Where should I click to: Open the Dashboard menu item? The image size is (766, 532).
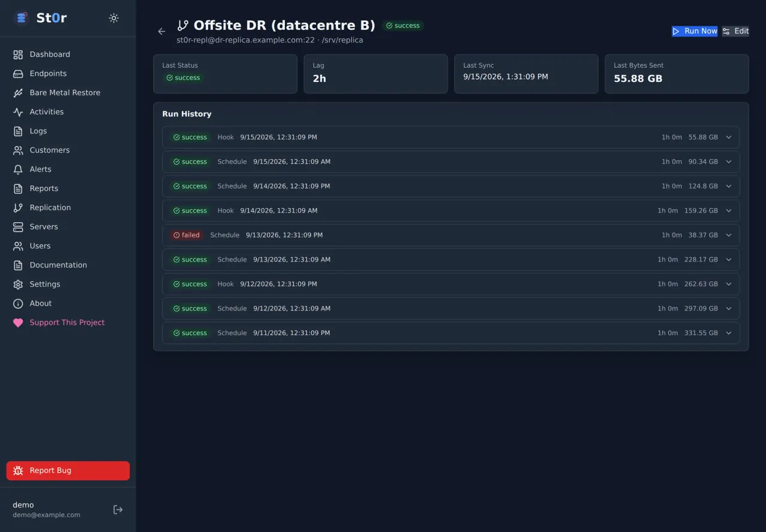[x=68, y=54]
